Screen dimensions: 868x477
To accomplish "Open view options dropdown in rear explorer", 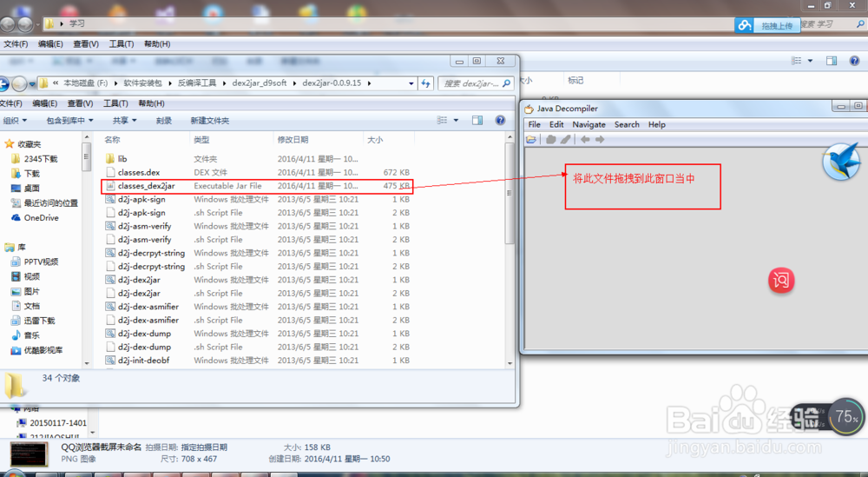I will (x=810, y=61).
